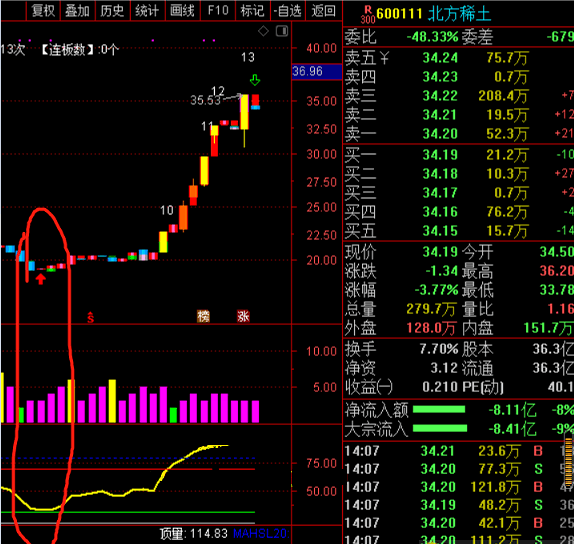The image size is (574, 544).
Task: Toggle the panel layout icon above chart
Action: pyautogui.click(x=282, y=31)
